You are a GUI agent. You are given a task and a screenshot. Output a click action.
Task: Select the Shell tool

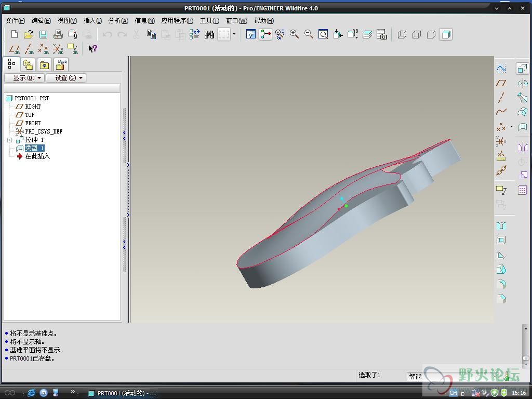pyautogui.click(x=501, y=240)
